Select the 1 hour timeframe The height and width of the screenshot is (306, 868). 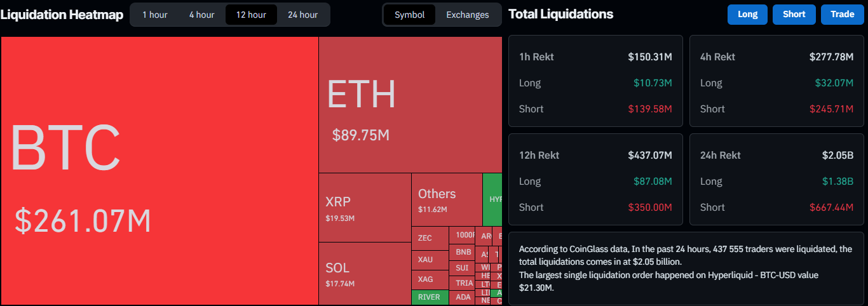click(154, 15)
